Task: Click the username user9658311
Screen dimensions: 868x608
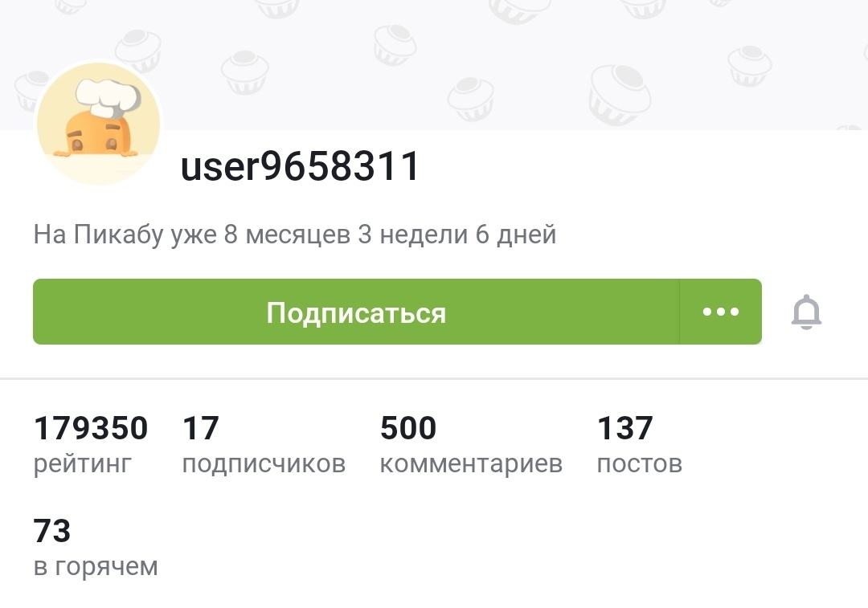Action: pyautogui.click(x=301, y=167)
